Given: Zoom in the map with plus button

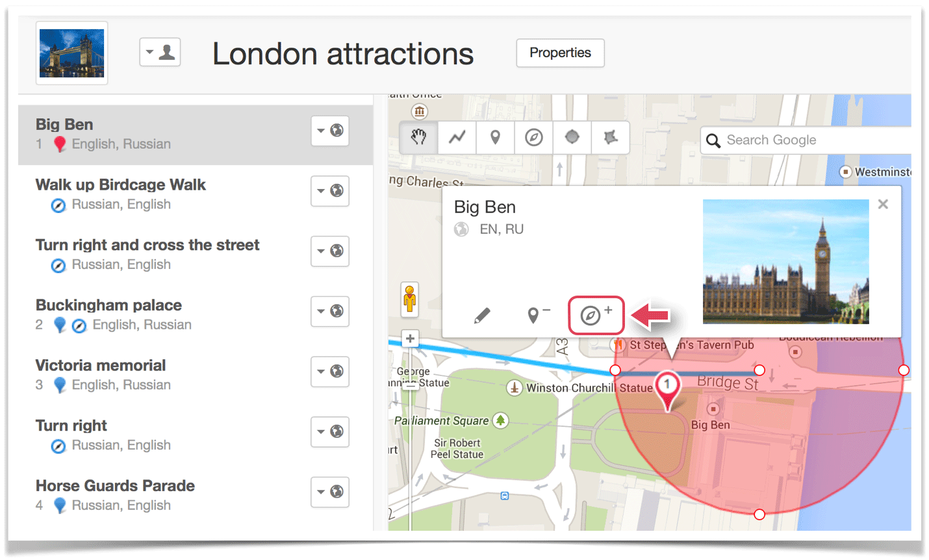Looking at the screenshot, I should (410, 338).
